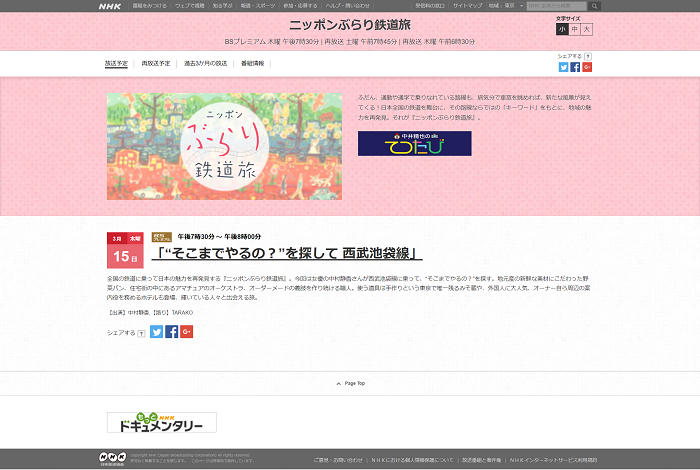Screen dimensions: 700x470
Task: Click the ニッポンぶらり鉄道旅 illustrated banner image
Action: tap(225, 146)
